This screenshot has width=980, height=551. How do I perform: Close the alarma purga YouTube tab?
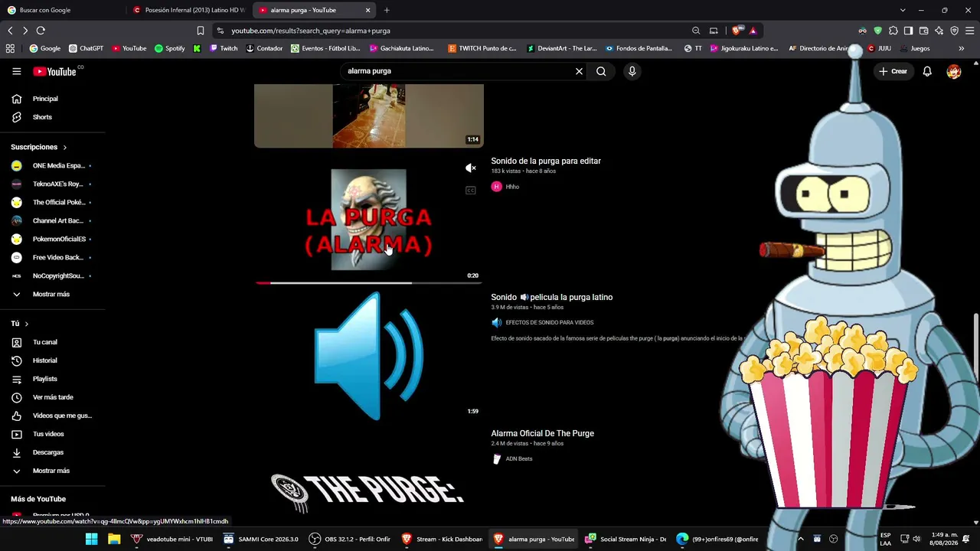pyautogui.click(x=368, y=10)
